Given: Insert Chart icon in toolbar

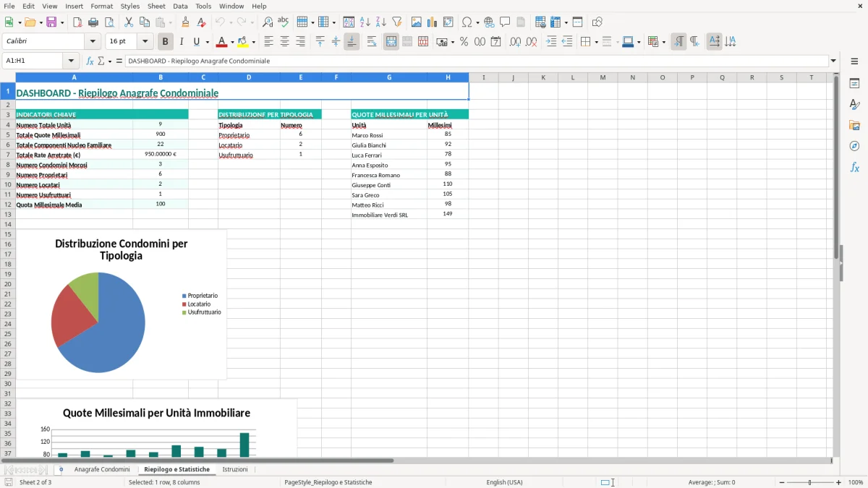Looking at the screenshot, I should tap(432, 22).
